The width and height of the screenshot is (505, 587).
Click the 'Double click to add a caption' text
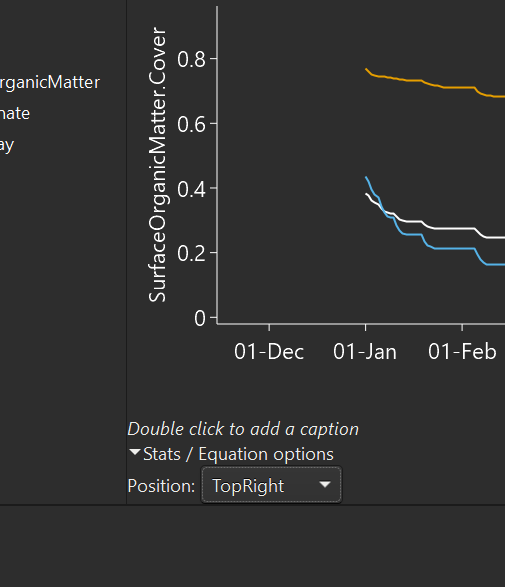[243, 429]
